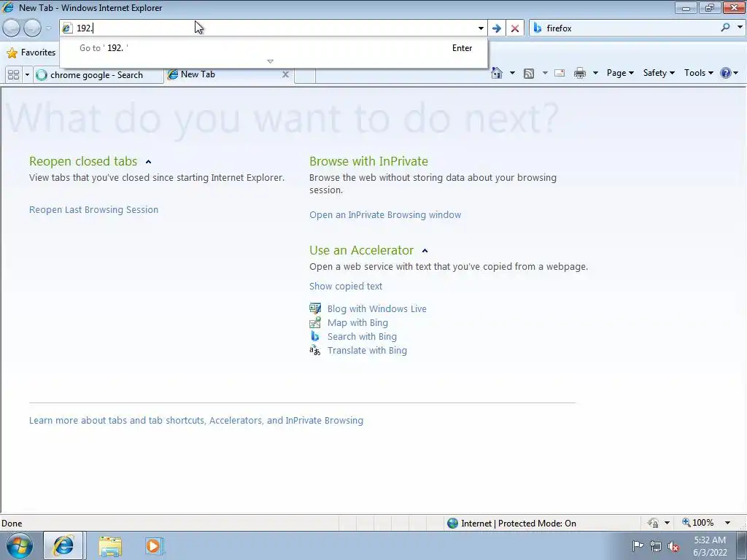Click Open an InPrivate Browsing window link
747x560 pixels.
tap(385, 215)
